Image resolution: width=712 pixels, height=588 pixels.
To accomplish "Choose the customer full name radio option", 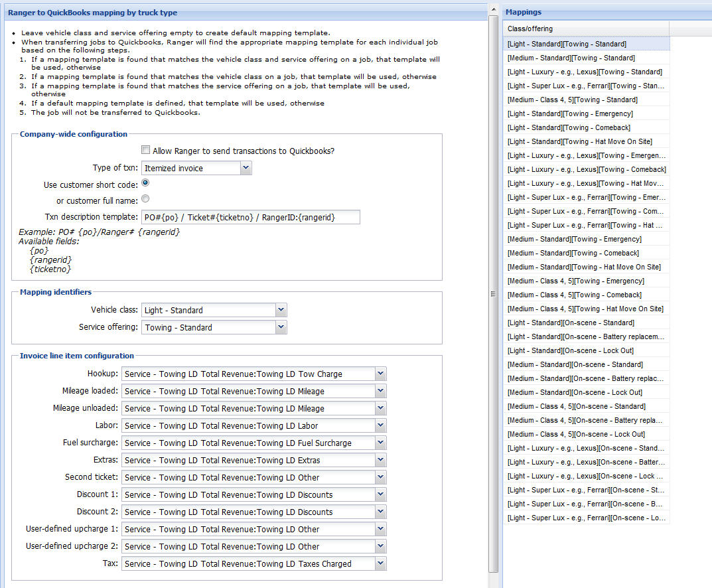I will click(145, 198).
